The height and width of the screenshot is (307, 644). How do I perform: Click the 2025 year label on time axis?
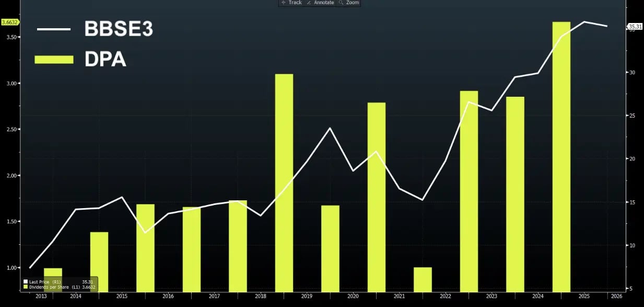point(584,297)
